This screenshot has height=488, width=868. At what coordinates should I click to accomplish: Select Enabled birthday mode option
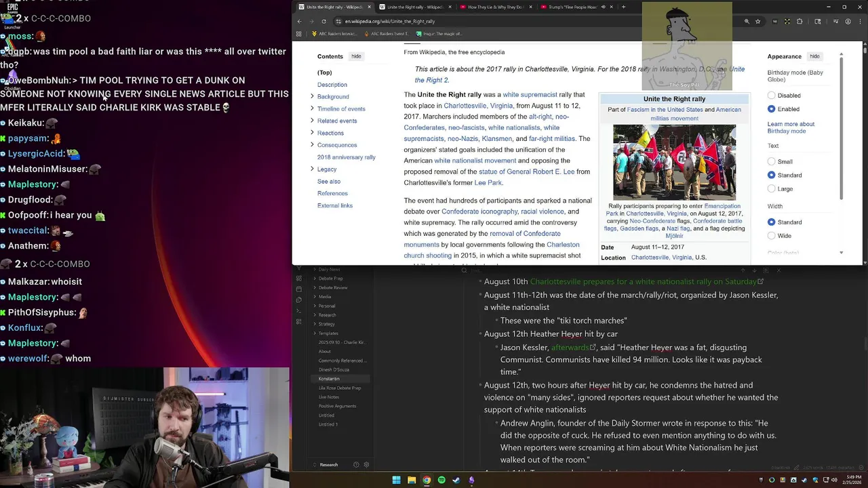[x=771, y=109]
